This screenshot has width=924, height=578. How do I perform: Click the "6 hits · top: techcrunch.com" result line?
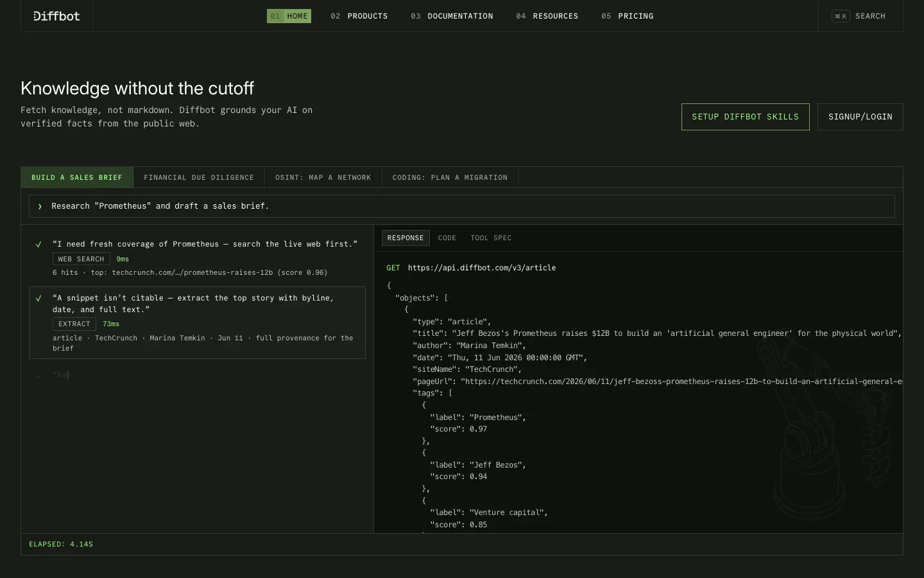click(x=190, y=272)
